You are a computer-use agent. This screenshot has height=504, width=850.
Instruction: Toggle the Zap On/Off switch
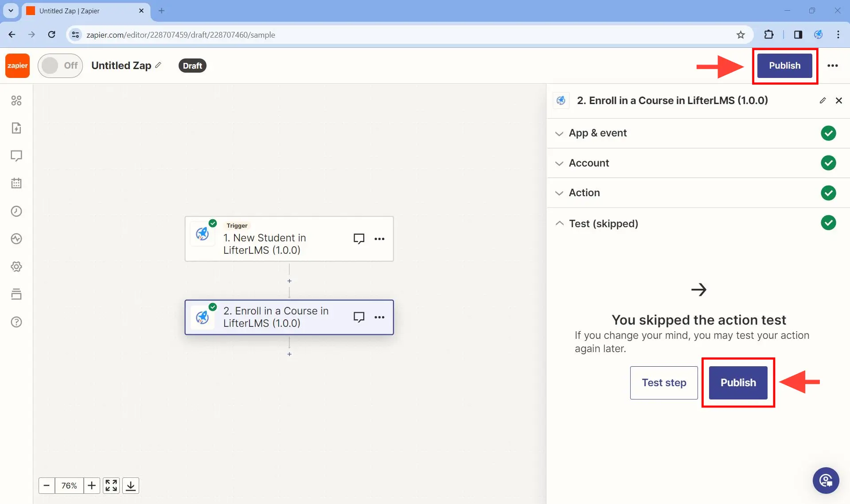(60, 66)
